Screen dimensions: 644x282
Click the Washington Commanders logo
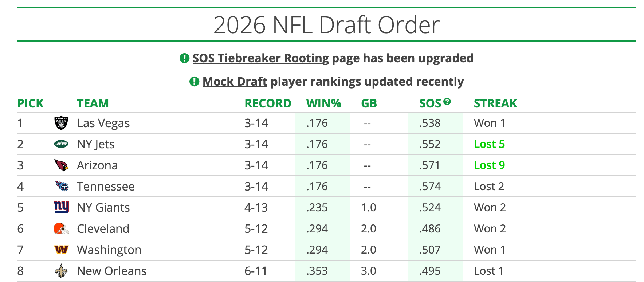[x=61, y=250]
